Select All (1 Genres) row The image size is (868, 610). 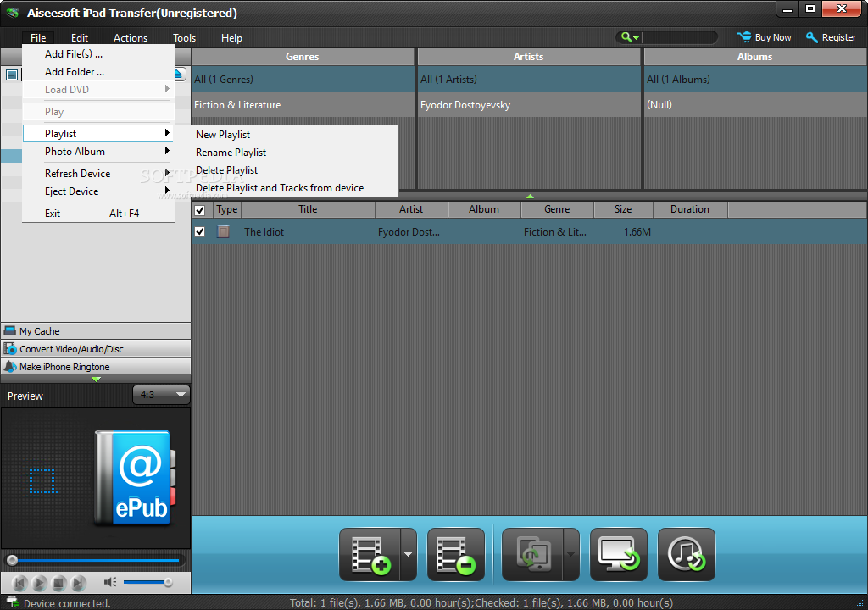(x=303, y=79)
